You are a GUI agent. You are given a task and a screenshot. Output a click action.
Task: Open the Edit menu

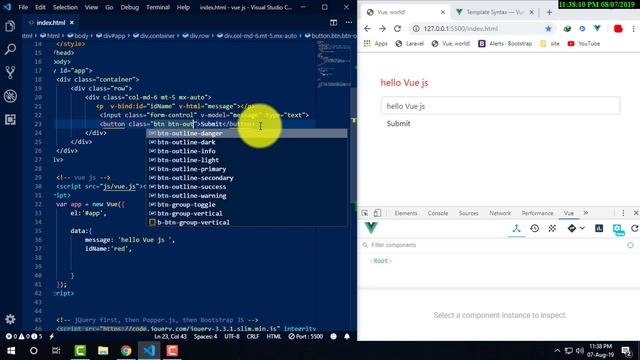(x=40, y=7)
